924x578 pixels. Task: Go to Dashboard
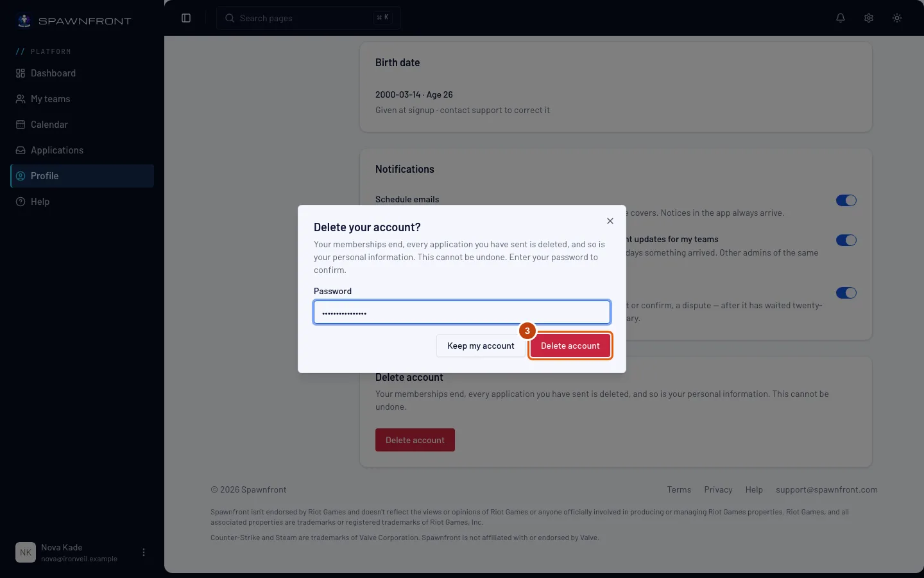tap(82, 73)
